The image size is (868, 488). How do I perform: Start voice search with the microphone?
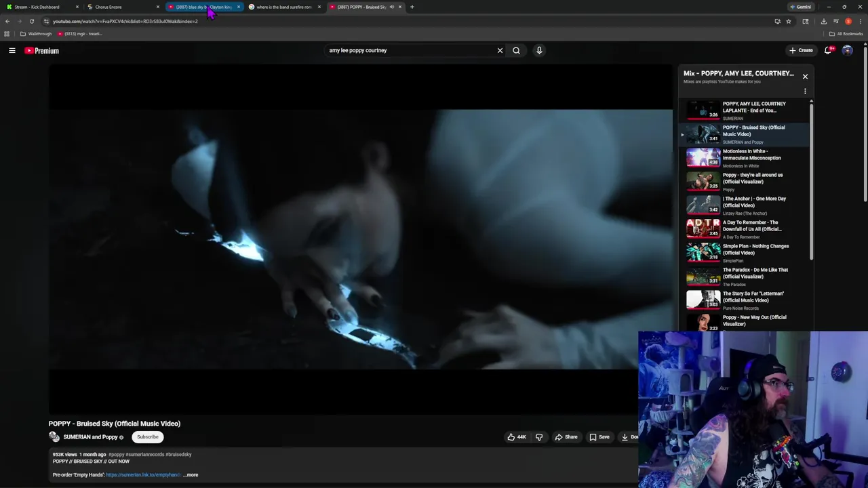point(539,50)
